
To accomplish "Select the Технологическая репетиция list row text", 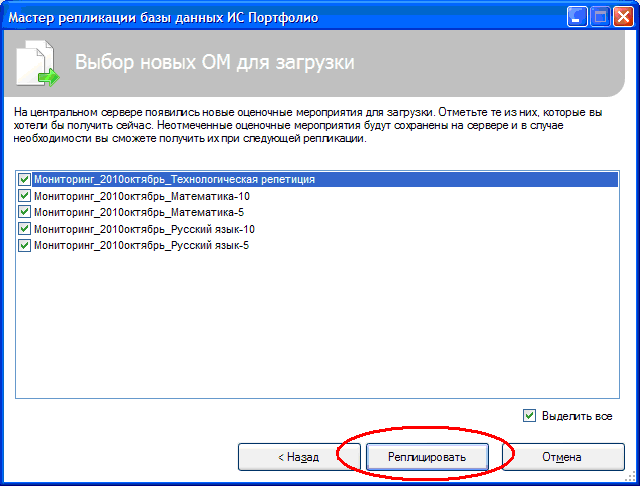I will click(174, 180).
